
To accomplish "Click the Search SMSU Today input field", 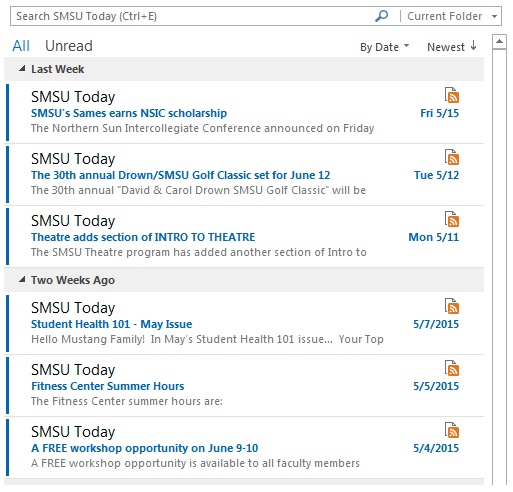I will coord(193,16).
